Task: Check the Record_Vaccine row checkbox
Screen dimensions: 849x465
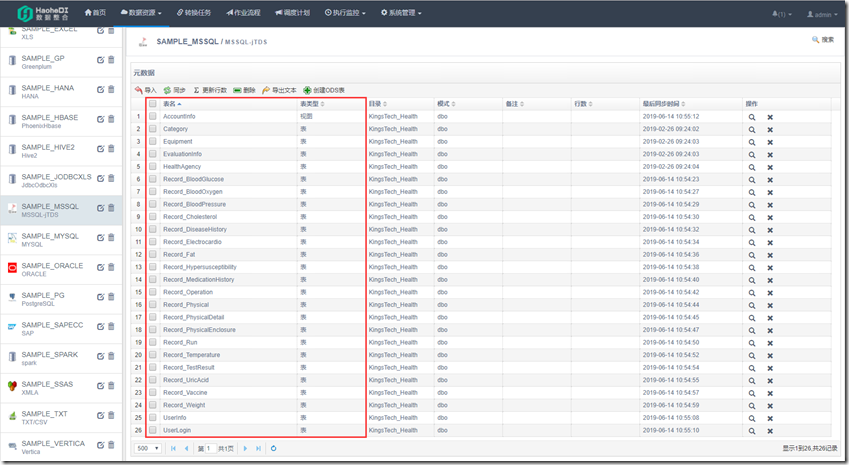Action: point(153,392)
